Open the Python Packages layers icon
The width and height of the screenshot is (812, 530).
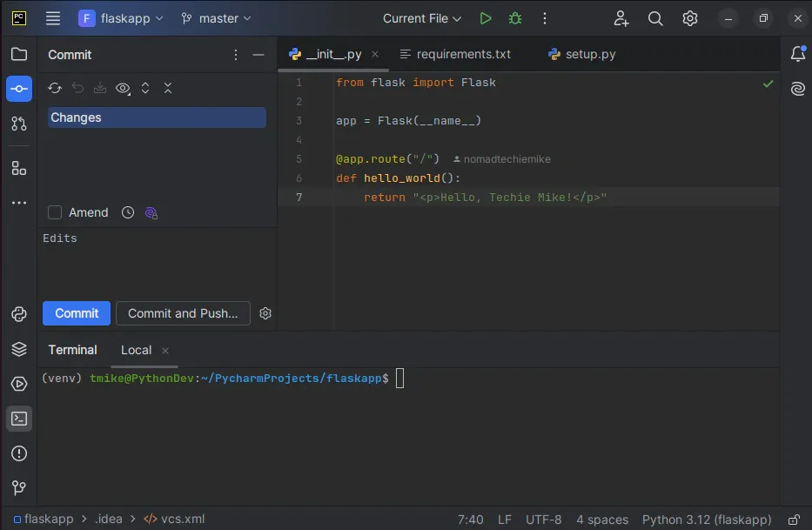coord(19,349)
